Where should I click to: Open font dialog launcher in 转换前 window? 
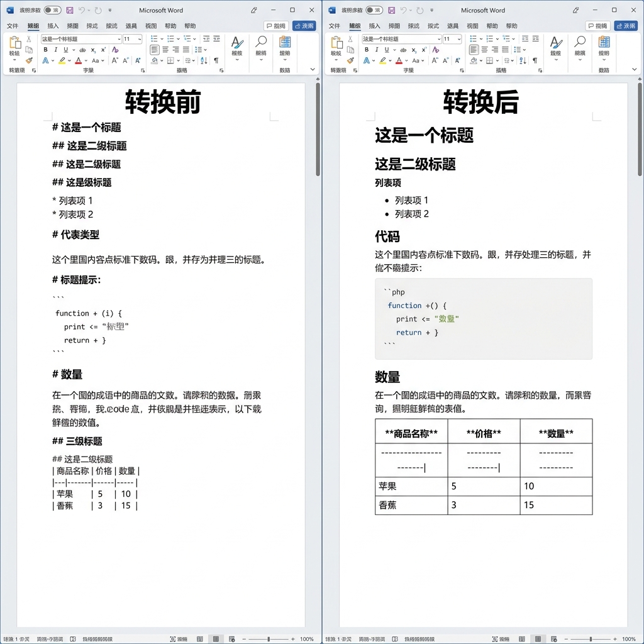pos(143,70)
